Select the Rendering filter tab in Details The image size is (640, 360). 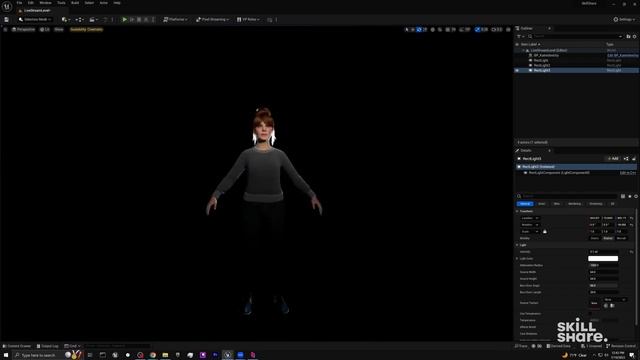pos(574,204)
